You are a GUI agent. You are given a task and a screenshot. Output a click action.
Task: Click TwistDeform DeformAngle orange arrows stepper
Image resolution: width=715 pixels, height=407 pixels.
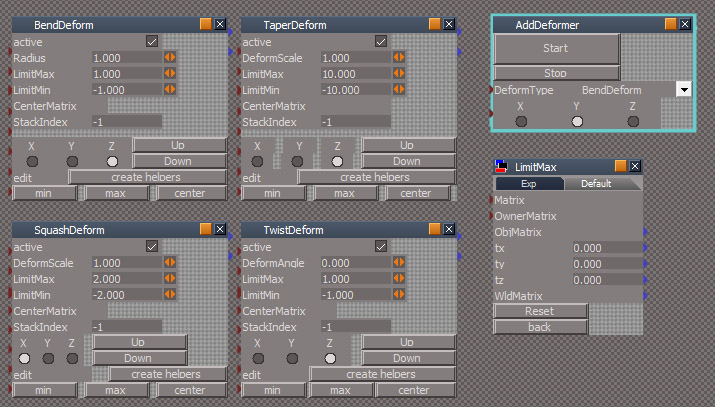coord(399,263)
